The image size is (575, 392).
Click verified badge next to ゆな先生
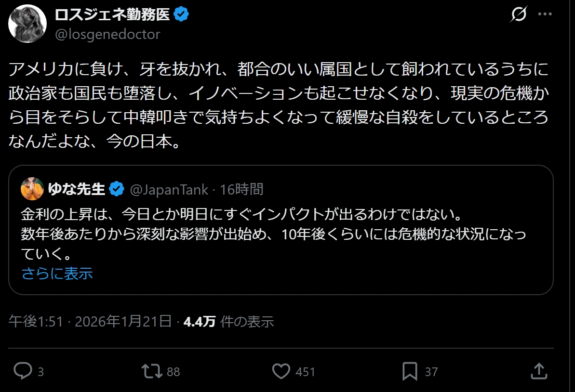coord(116,189)
